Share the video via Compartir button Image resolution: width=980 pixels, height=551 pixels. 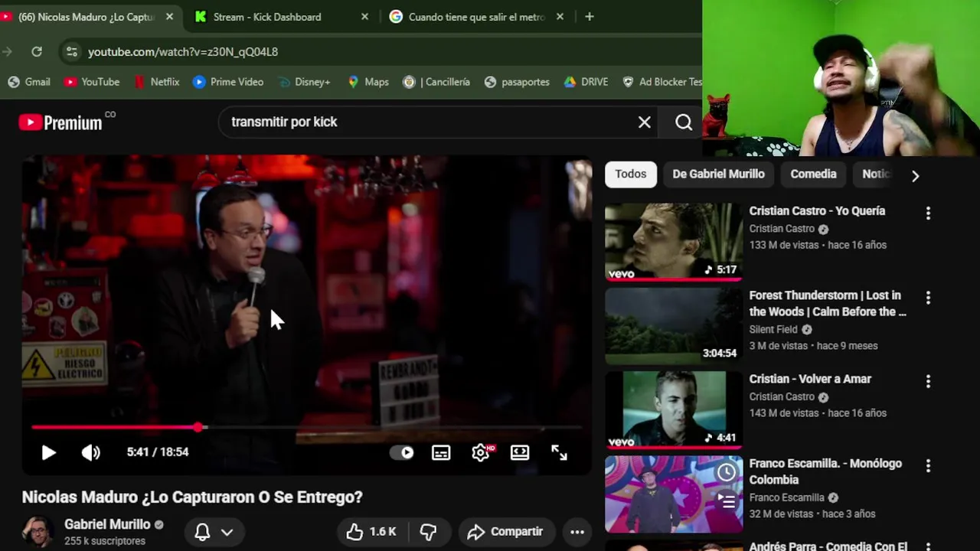(505, 532)
